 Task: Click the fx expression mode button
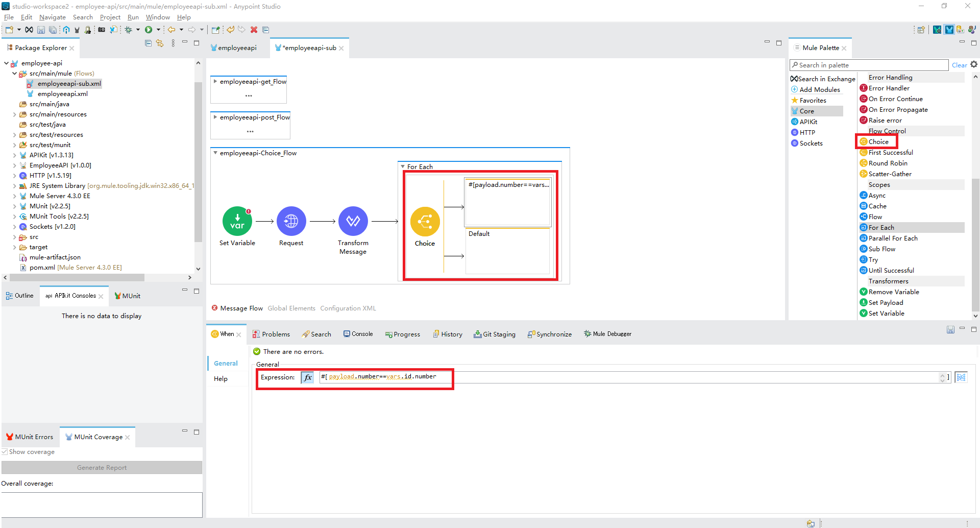coord(307,377)
